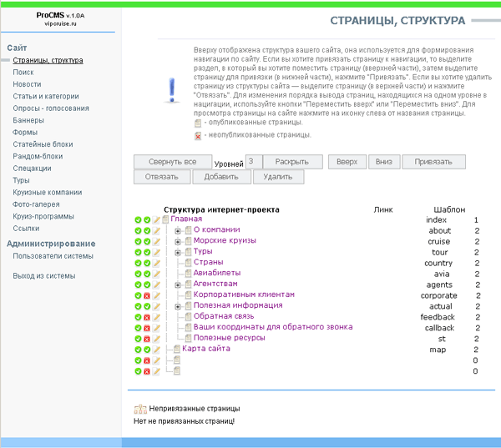Toggle red status icon for Полезные ресурсы
This screenshot has height=448, width=501.
[x=147, y=339]
